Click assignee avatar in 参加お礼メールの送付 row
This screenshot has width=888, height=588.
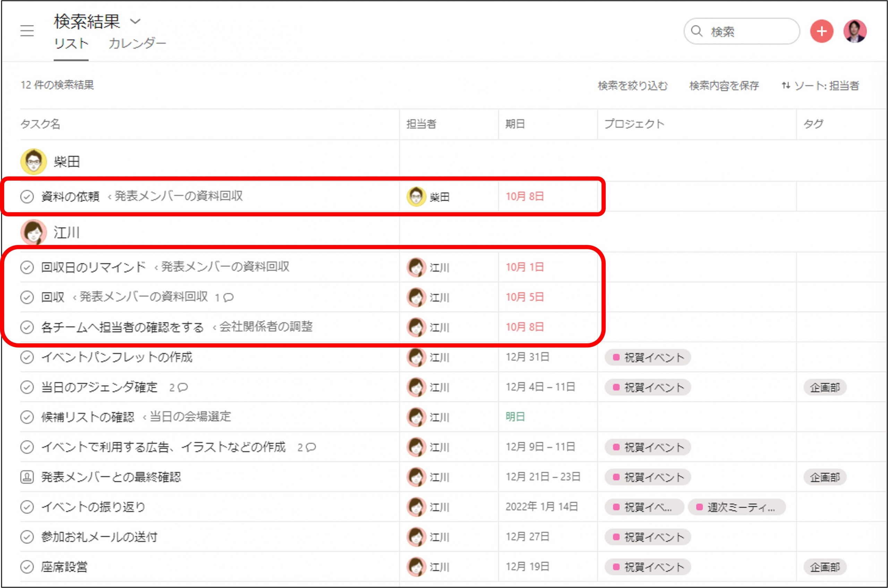click(416, 537)
